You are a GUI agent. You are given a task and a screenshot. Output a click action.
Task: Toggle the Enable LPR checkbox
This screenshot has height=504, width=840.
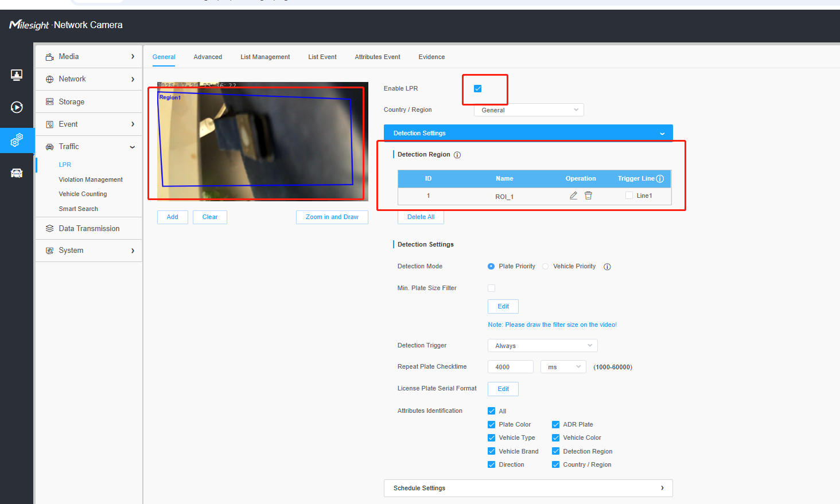coord(477,88)
